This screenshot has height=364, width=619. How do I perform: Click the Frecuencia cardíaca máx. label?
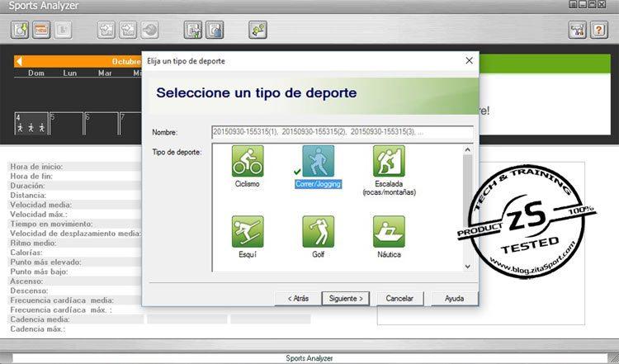61,310
